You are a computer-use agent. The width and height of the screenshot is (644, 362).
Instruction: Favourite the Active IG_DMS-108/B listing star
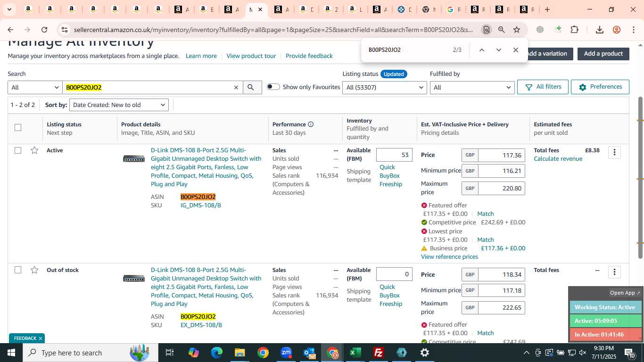click(x=34, y=150)
